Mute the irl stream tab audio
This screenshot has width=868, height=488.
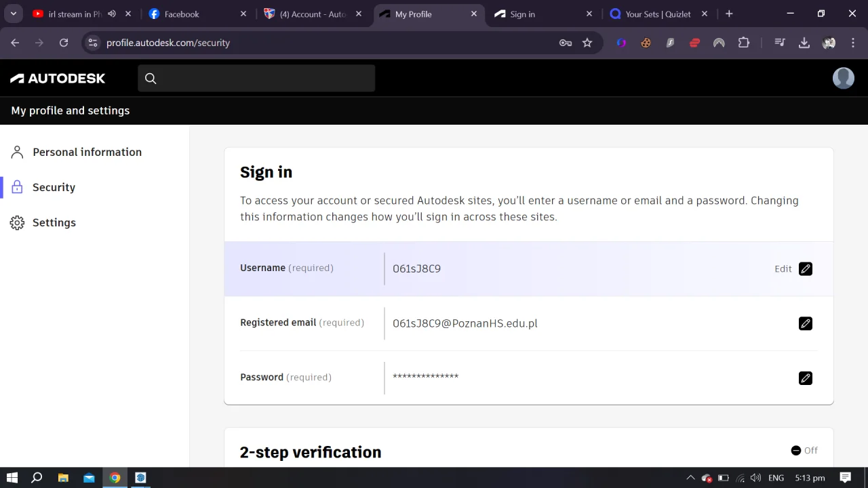point(112,14)
